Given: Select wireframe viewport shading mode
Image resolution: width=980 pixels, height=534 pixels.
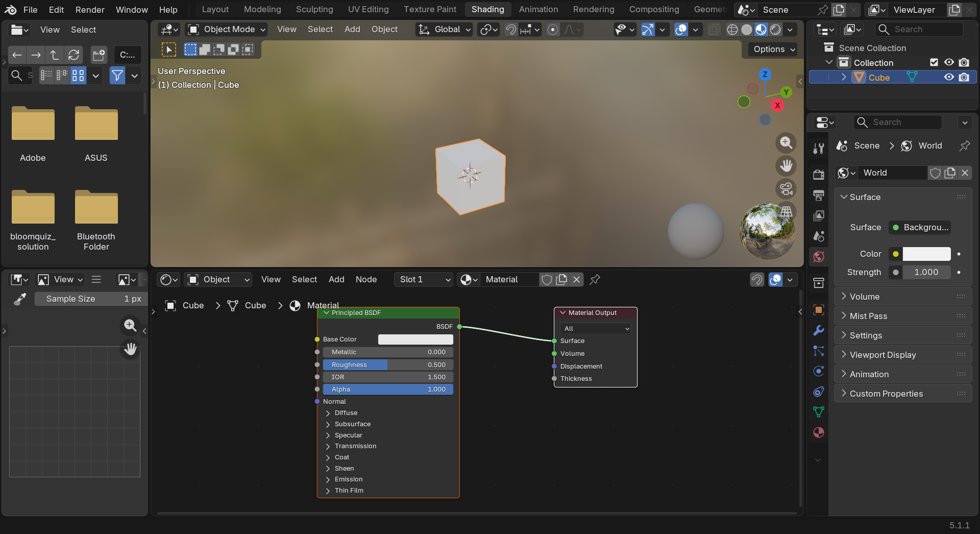Looking at the screenshot, I should tap(732, 30).
